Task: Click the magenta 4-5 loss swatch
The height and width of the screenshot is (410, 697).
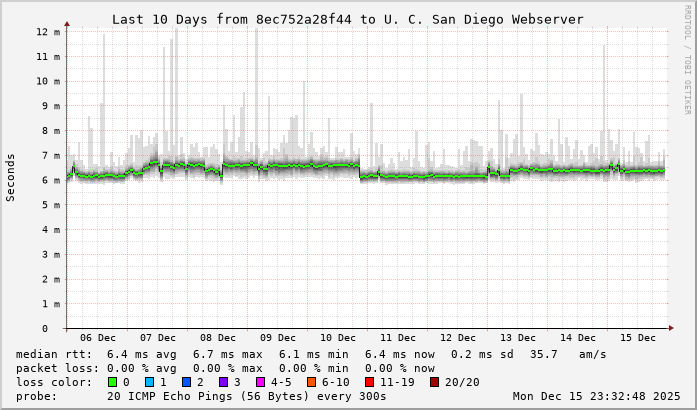Action: [263, 382]
